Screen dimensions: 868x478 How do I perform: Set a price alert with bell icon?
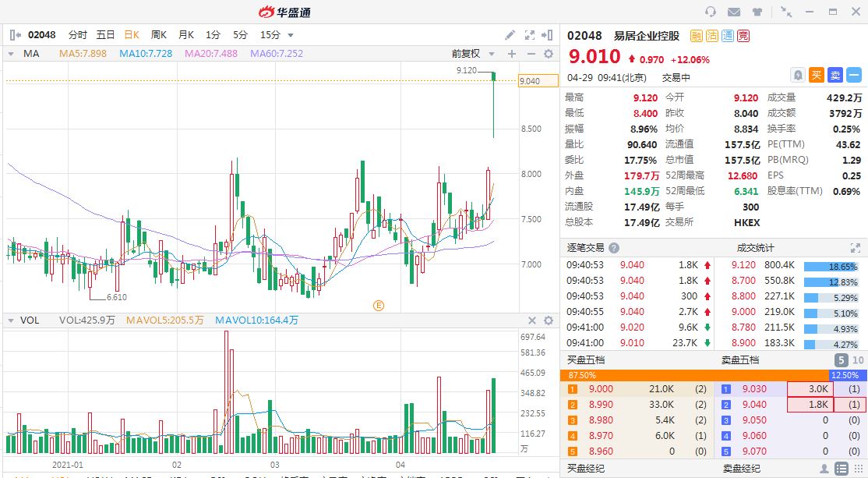[798, 75]
